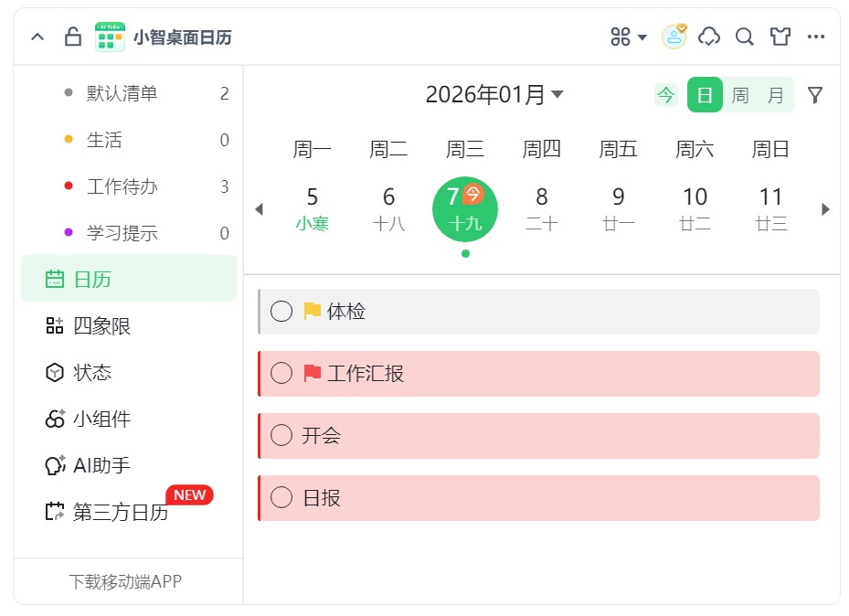Open the 2026年01月 month dropdown
Image resolution: width=849 pixels, height=616 pixels.
pos(493,93)
